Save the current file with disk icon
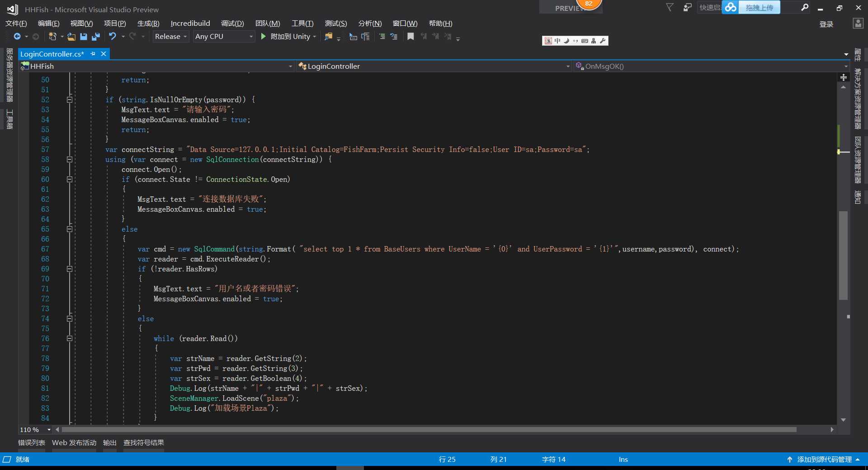Image resolution: width=868 pixels, height=470 pixels. click(84, 37)
